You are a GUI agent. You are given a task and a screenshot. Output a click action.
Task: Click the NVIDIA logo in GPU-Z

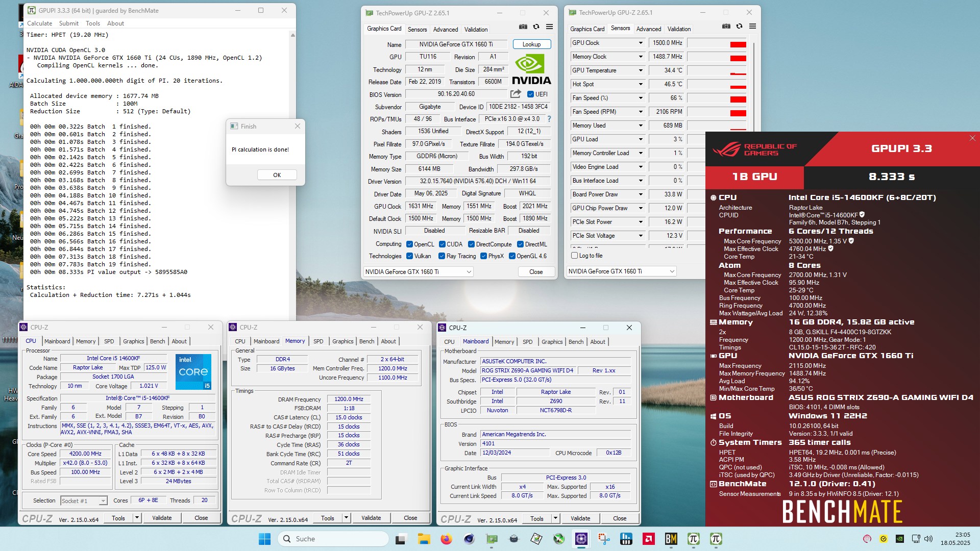coord(531,69)
